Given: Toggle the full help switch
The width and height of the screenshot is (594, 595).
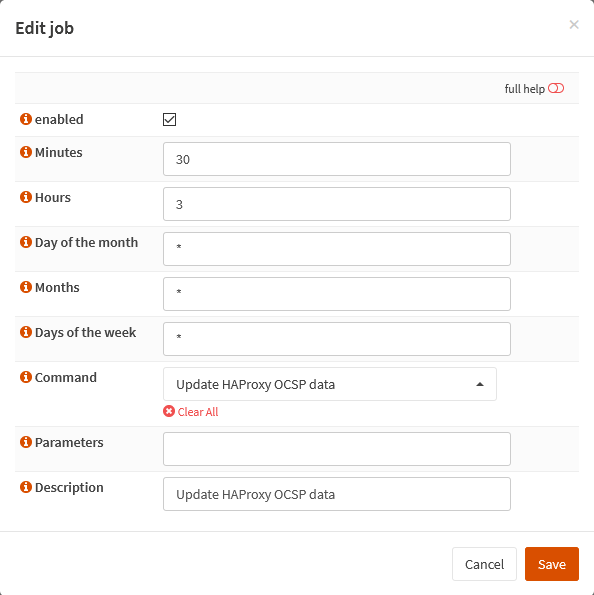Looking at the screenshot, I should (556, 88).
